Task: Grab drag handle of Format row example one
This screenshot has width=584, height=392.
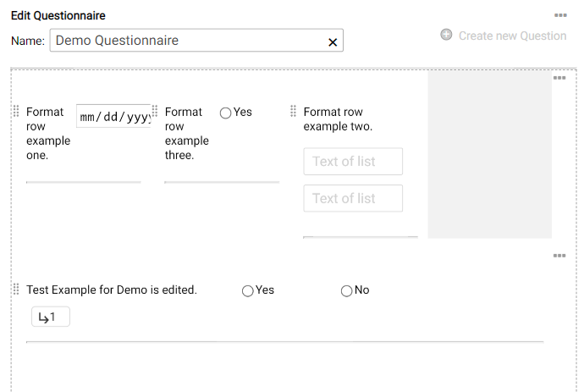Action: pos(16,112)
